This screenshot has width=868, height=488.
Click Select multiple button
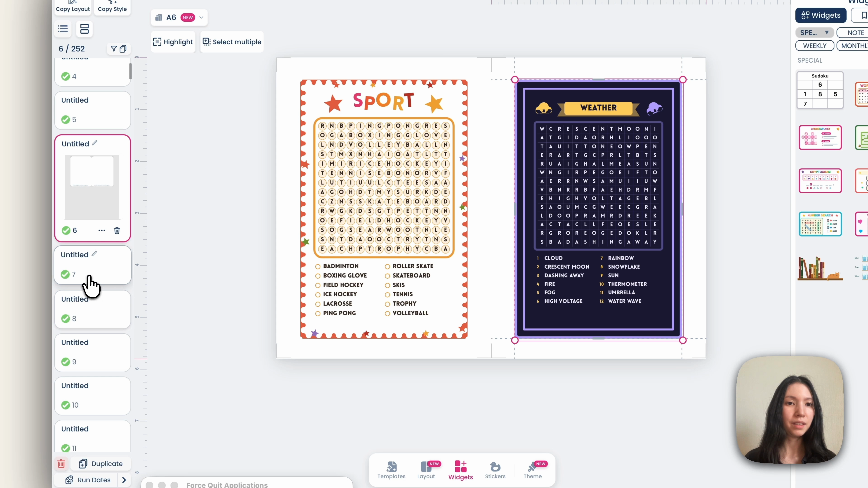(232, 42)
